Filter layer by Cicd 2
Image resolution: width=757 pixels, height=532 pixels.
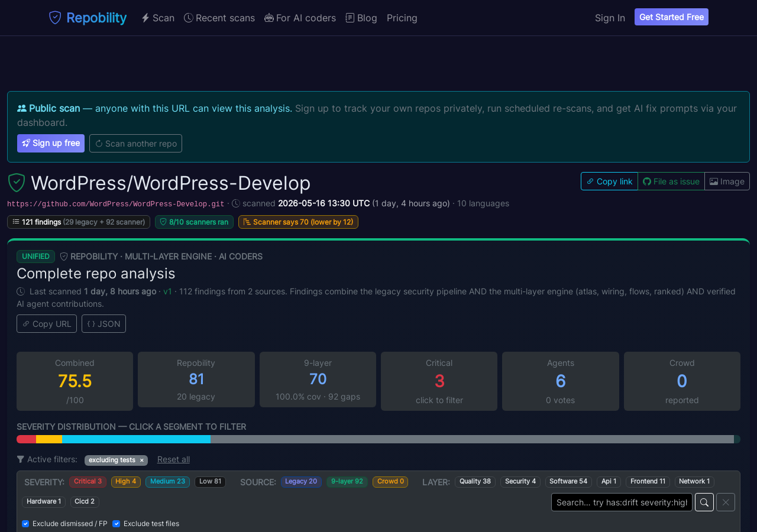pyautogui.click(x=85, y=502)
